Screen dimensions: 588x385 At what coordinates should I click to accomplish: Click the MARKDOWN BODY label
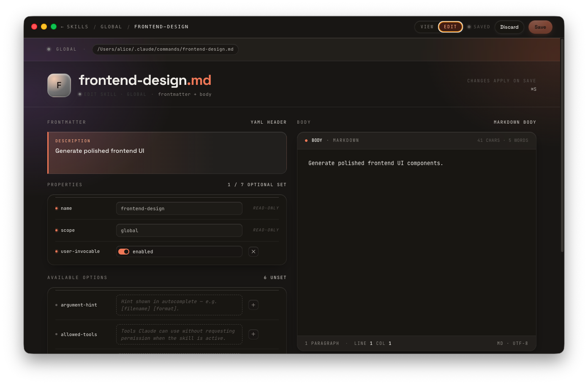coord(515,122)
